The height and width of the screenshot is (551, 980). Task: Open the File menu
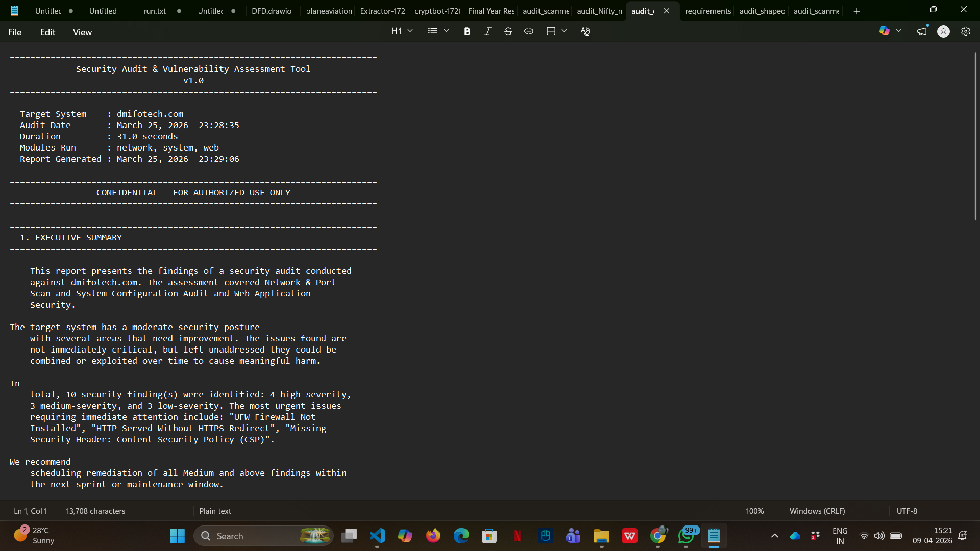click(x=15, y=32)
